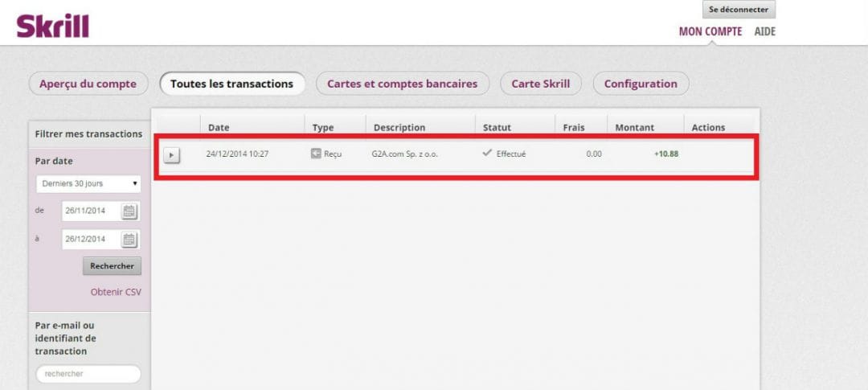The width and height of the screenshot is (868, 390).
Task: Click the Skrill logo
Action: click(x=52, y=26)
